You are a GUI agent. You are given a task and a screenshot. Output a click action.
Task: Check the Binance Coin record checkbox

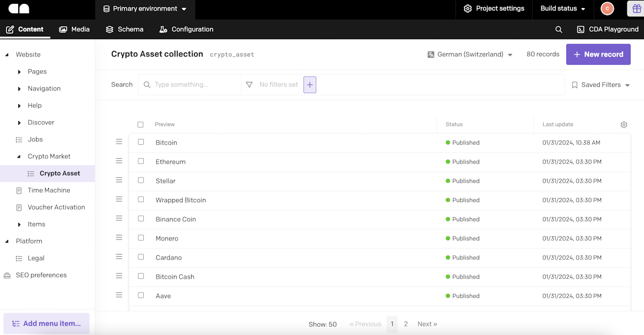(x=141, y=219)
